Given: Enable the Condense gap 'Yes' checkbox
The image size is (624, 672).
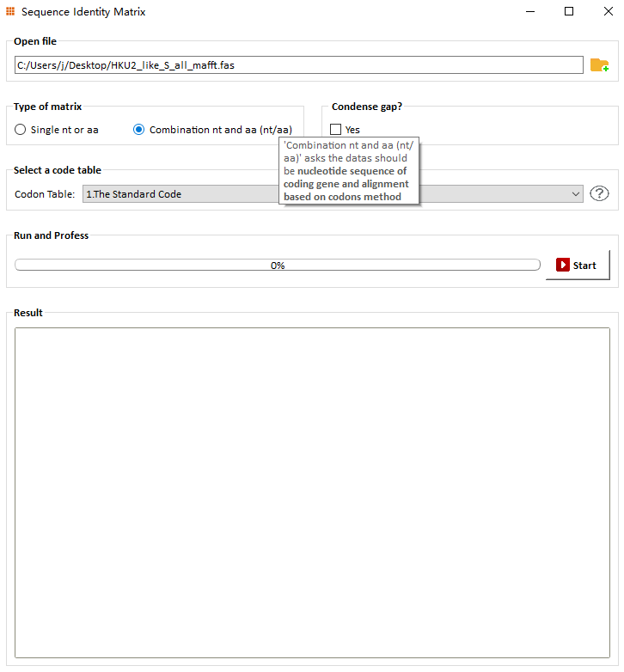Looking at the screenshot, I should [335, 130].
